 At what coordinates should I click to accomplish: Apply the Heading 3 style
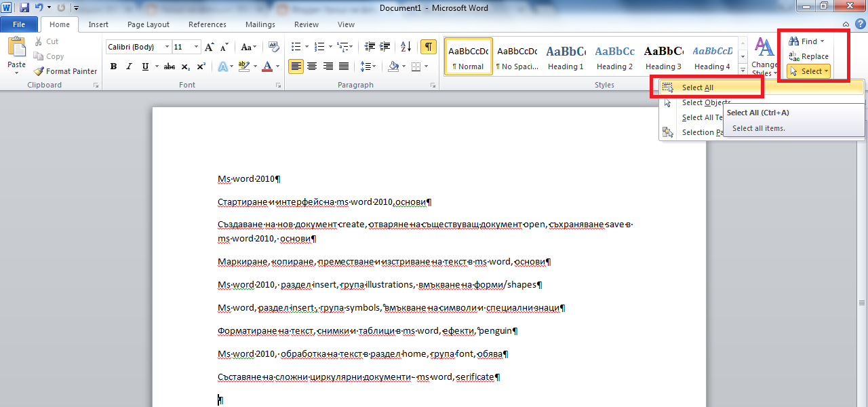(663, 56)
